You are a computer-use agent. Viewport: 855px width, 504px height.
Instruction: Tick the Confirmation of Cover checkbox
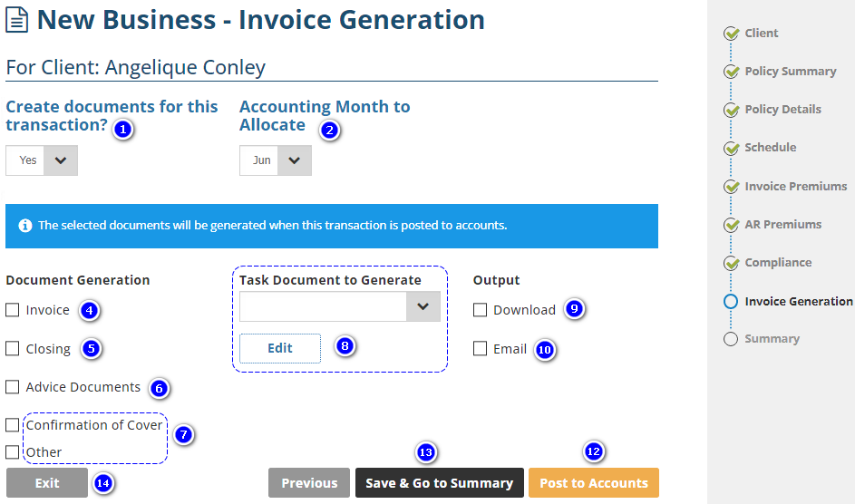[x=13, y=425]
